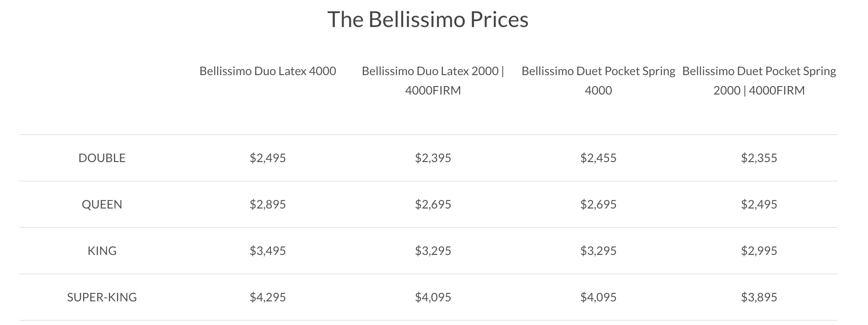Select the Bellissimo Duo Latex 4000 column header
868x325 pixels.
coord(267,71)
